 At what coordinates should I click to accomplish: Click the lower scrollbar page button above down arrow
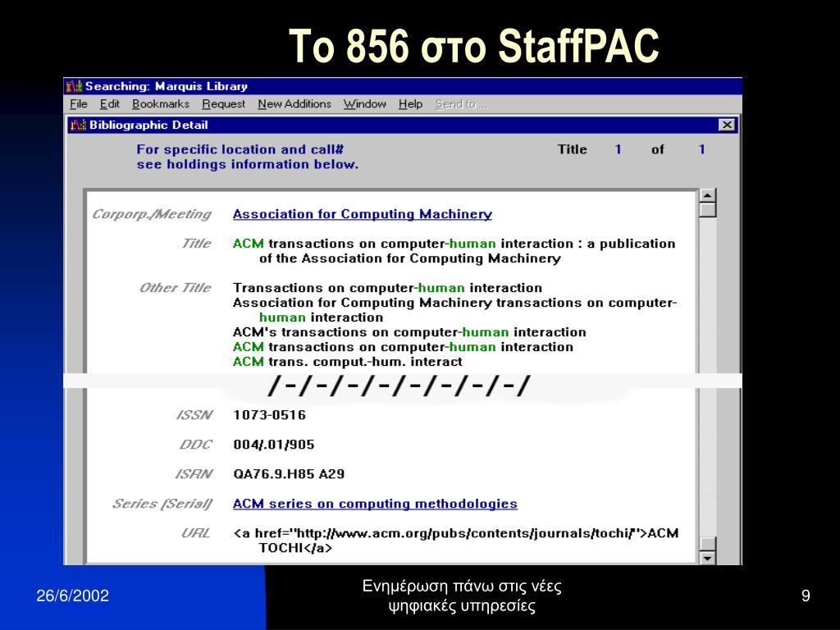point(708,544)
